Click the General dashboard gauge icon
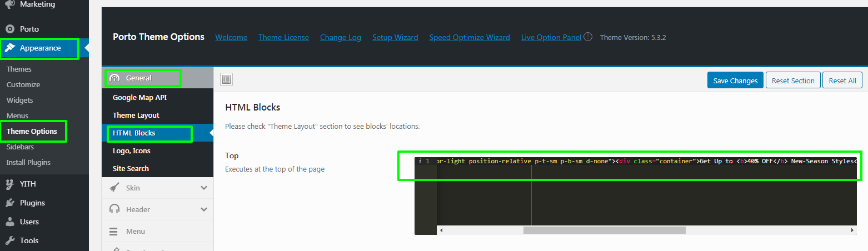 tap(115, 78)
